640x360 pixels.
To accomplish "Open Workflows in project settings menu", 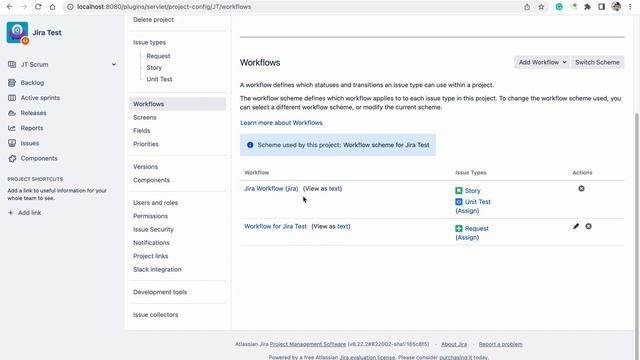I will (177, 104).
